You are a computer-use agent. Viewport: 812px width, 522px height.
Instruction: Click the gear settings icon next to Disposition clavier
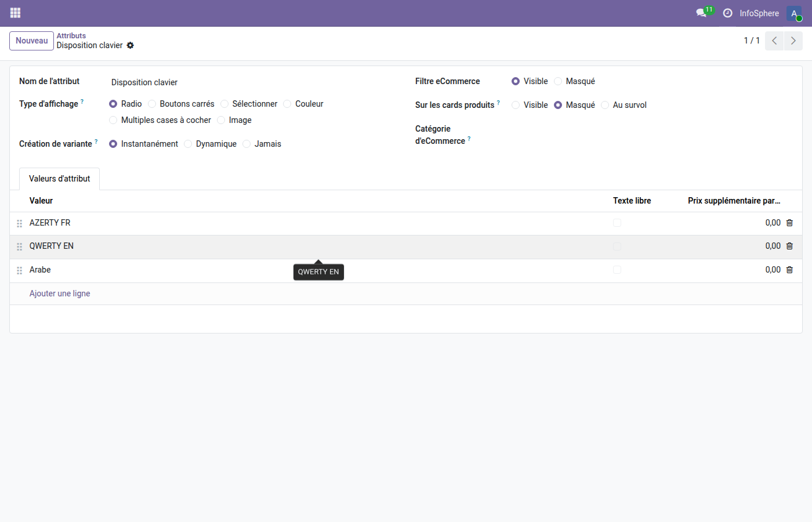(x=130, y=45)
